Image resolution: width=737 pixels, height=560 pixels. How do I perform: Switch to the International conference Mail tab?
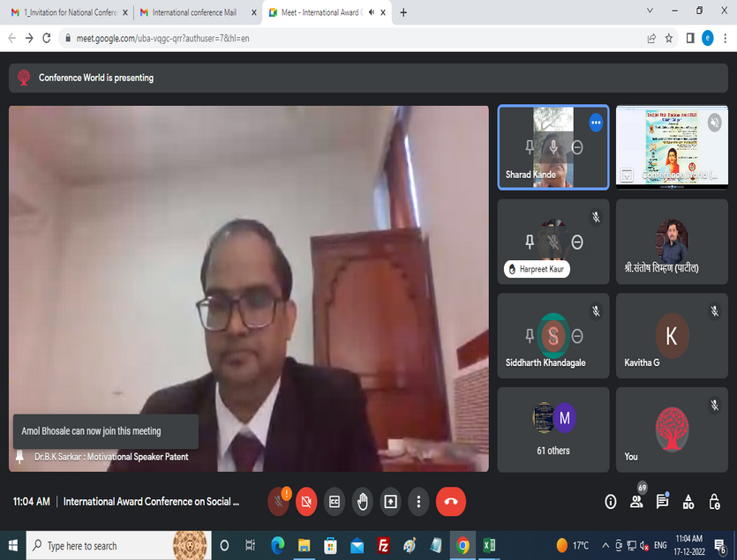[198, 12]
